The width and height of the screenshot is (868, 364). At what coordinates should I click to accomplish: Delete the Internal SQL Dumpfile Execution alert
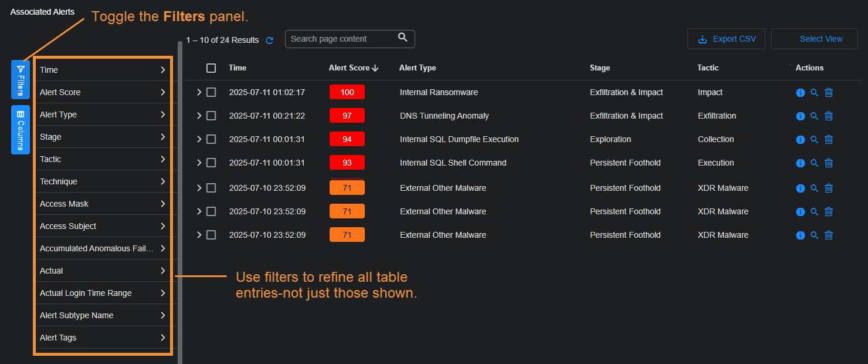pyautogui.click(x=829, y=140)
